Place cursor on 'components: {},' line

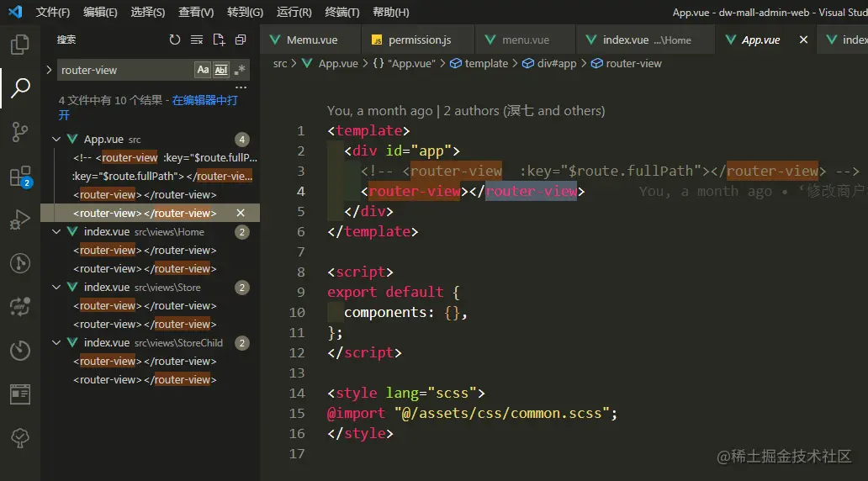(x=405, y=313)
